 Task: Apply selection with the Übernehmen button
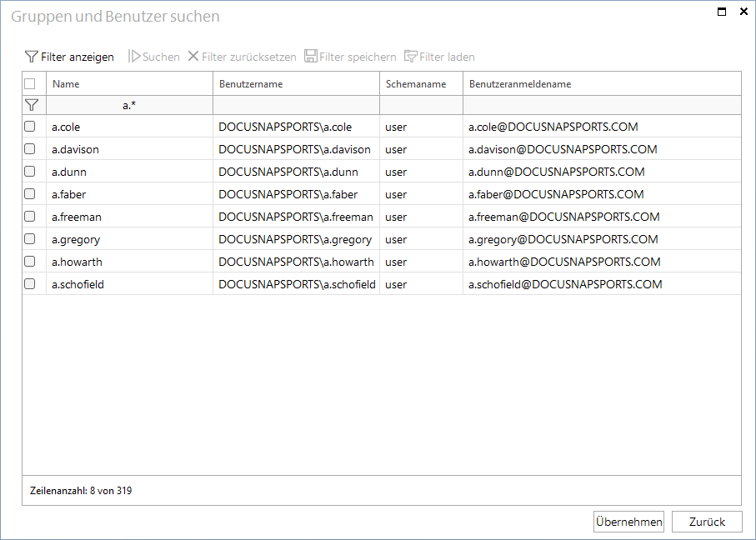[x=628, y=522]
